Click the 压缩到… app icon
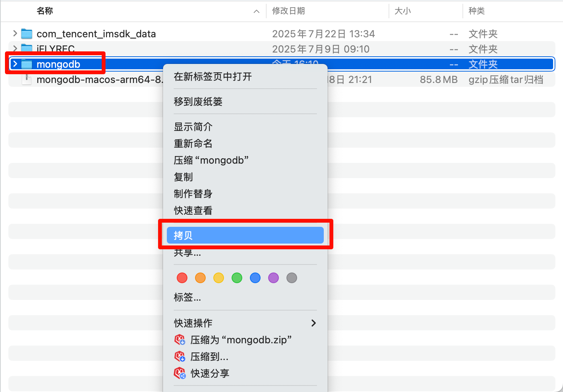This screenshot has height=392, width=563. click(180, 356)
